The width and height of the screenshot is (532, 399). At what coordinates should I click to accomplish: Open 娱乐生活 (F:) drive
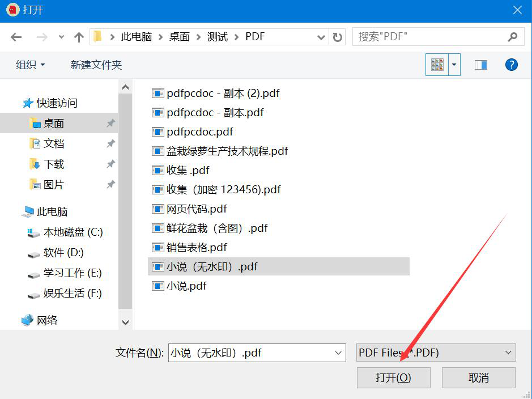pyautogui.click(x=65, y=293)
